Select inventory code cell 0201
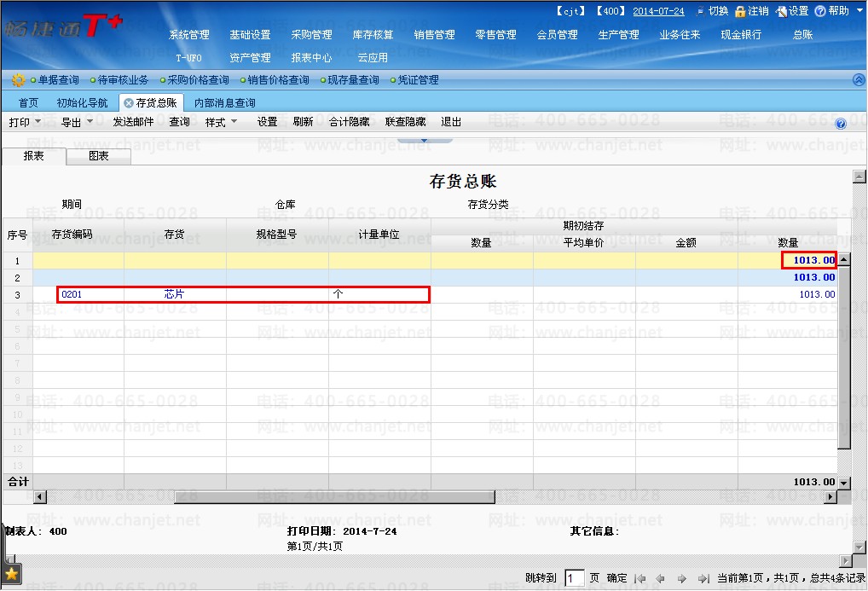This screenshot has height=591, width=868. (72, 295)
